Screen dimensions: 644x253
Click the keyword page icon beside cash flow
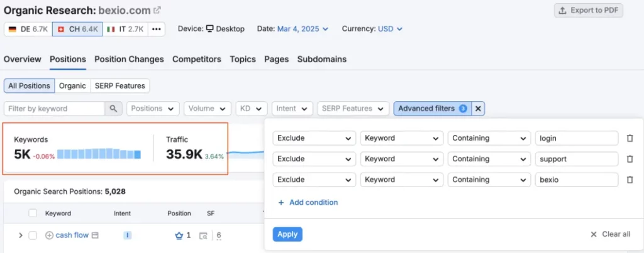pos(96,235)
